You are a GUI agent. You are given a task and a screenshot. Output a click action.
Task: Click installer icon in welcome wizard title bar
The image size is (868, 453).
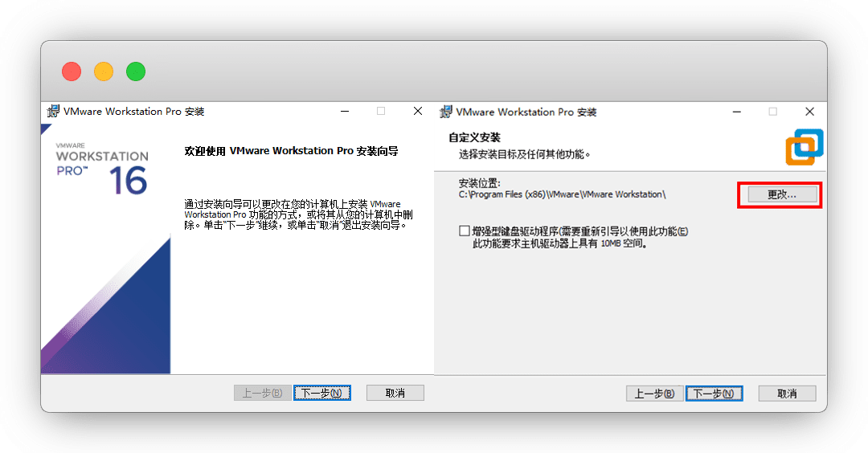click(53, 112)
